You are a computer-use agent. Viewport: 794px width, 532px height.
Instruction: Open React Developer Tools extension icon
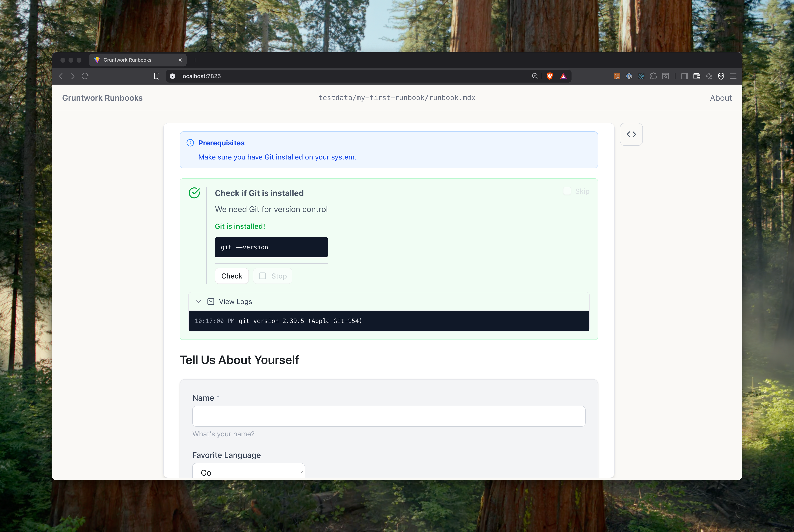pos(641,76)
